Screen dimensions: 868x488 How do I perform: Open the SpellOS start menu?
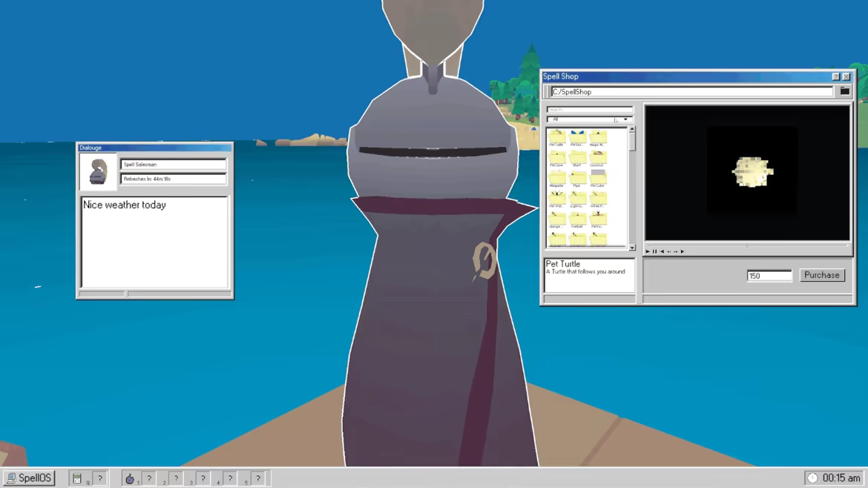pyautogui.click(x=30, y=478)
